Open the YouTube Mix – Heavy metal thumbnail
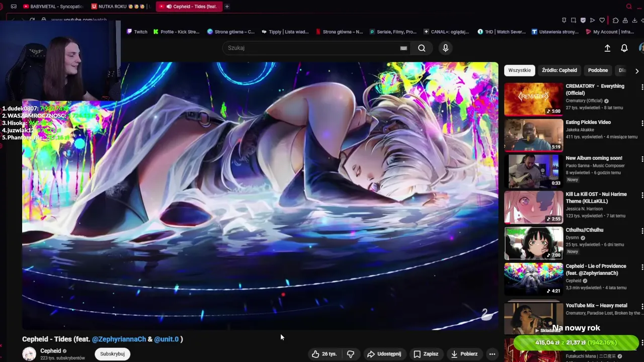This screenshot has width=644, height=362. coord(534,317)
